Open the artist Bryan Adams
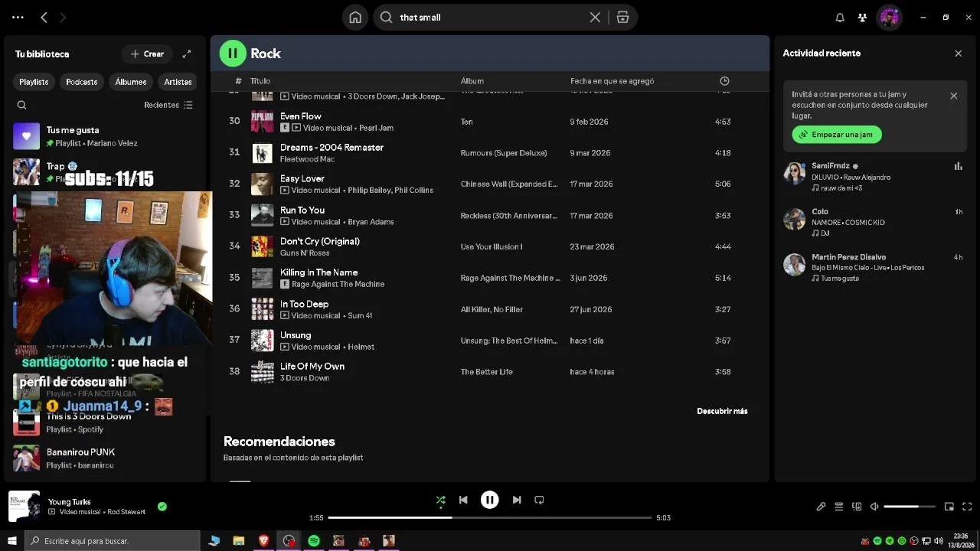Screen dimensions: 980x551 (x=371, y=222)
